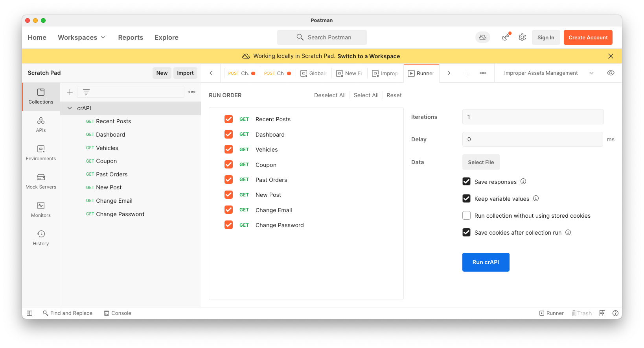Viewport: 644px width, 348px height.
Task: Click the two-pane view layout icon
Action: [602, 313]
